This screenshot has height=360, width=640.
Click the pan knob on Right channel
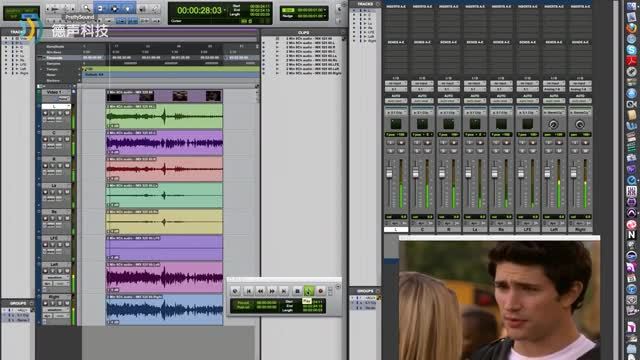pyautogui.click(x=580, y=124)
